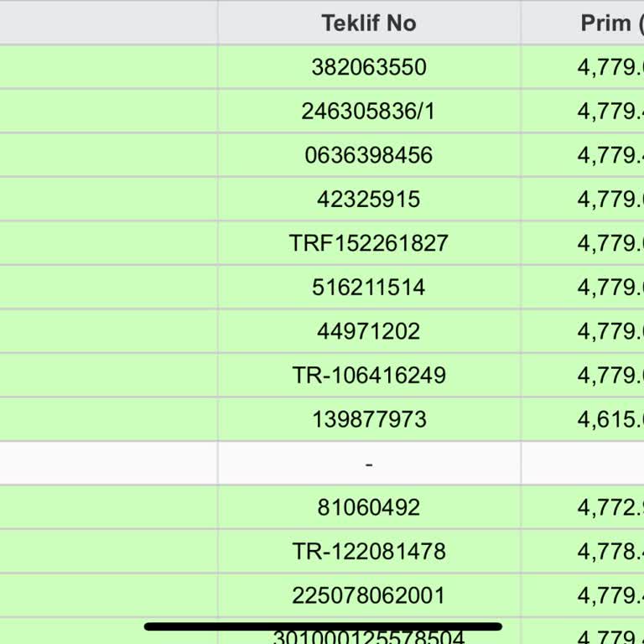Click Teklif No 139877973
The height and width of the screenshot is (644, 644).
click(x=369, y=419)
